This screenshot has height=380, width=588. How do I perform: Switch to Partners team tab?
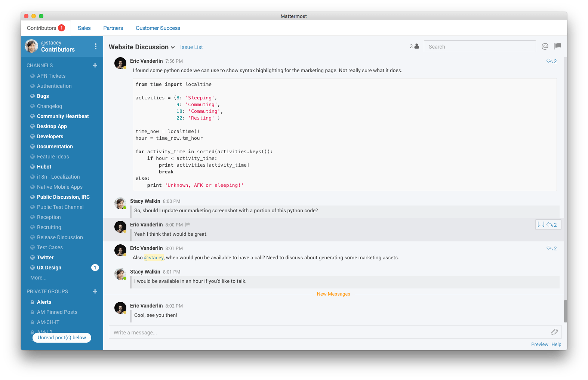coord(113,28)
